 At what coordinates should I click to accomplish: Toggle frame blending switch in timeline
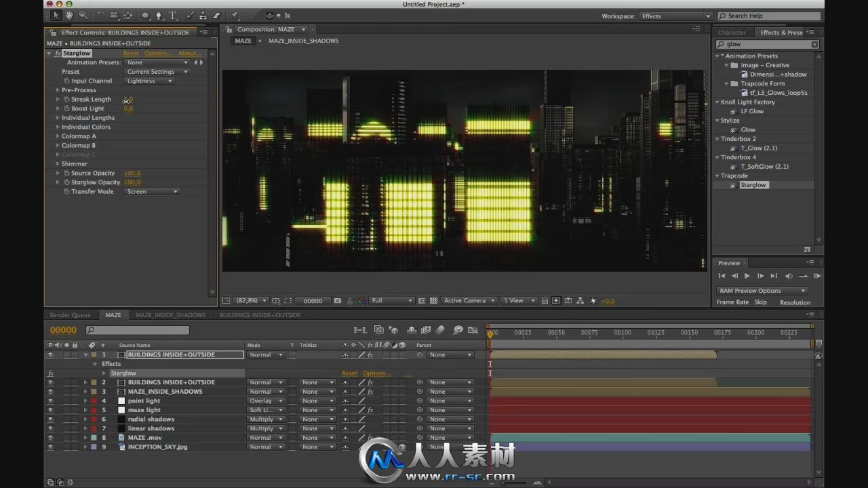coord(426,330)
